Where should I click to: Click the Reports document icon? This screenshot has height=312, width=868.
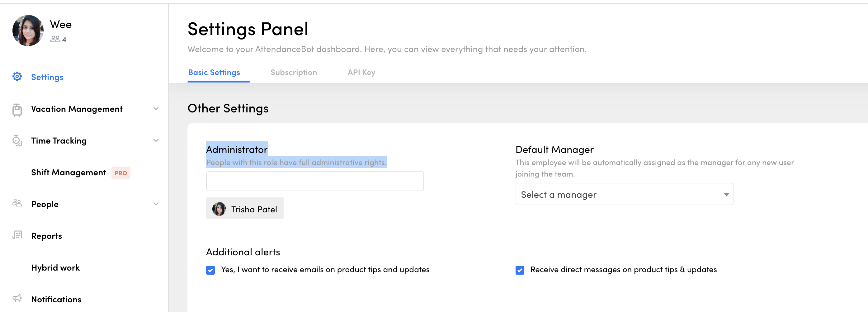tap(17, 235)
